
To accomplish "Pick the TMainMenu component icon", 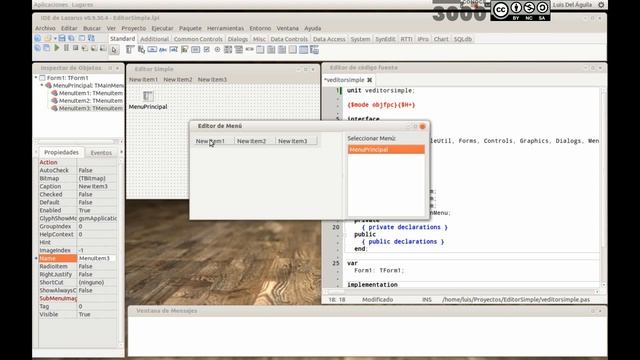I will (129, 49).
